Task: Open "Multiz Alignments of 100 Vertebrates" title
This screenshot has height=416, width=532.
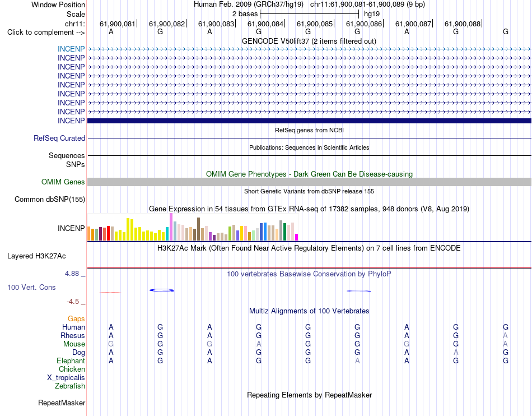Action: 309,311
